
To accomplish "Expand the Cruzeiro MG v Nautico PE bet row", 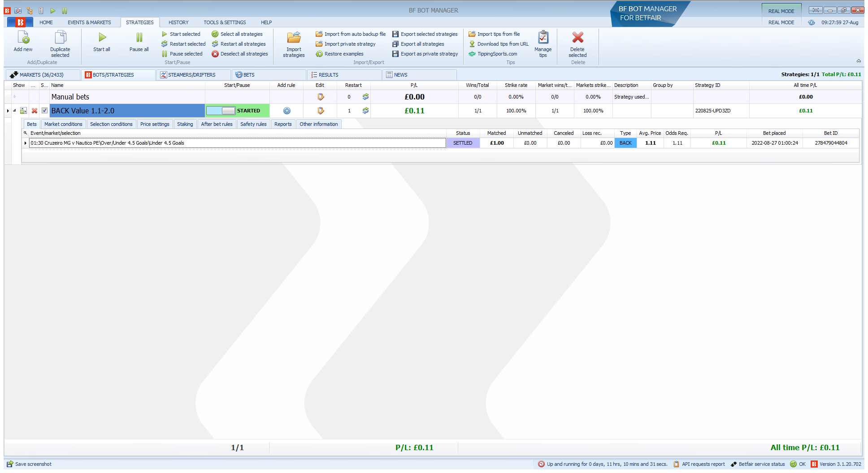I will coord(25,143).
